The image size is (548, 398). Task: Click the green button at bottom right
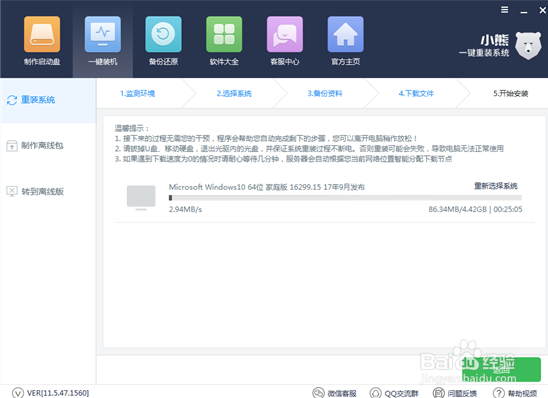click(x=501, y=369)
